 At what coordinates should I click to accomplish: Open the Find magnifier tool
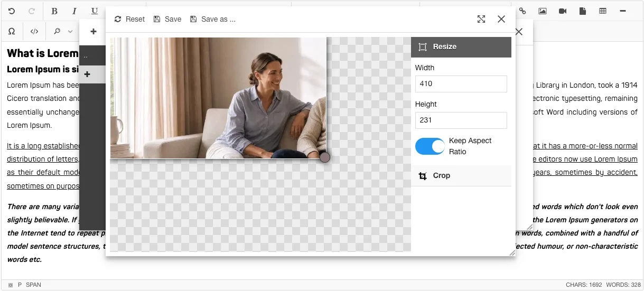pyautogui.click(x=57, y=32)
